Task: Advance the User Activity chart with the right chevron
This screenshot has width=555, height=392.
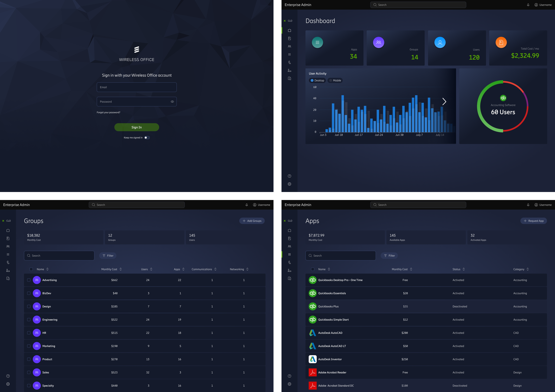Action: [x=444, y=102]
